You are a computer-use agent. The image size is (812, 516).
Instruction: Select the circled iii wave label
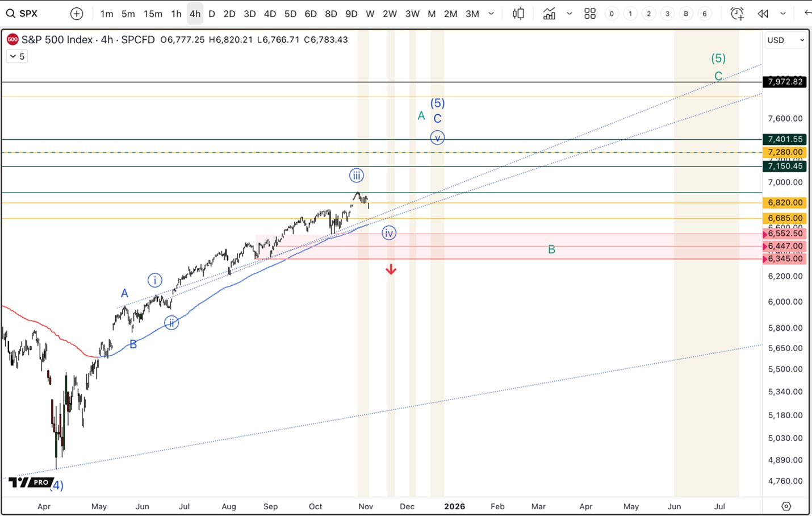click(x=357, y=176)
